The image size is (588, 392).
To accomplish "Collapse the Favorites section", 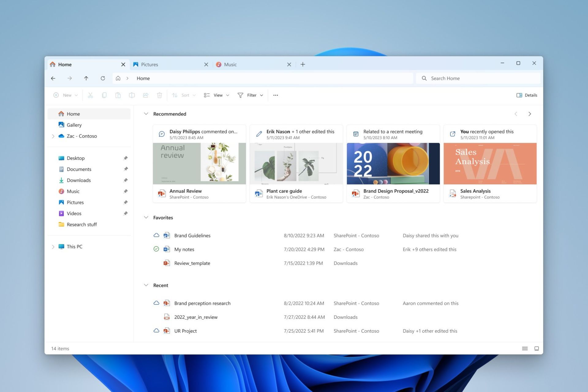I will pos(146,217).
